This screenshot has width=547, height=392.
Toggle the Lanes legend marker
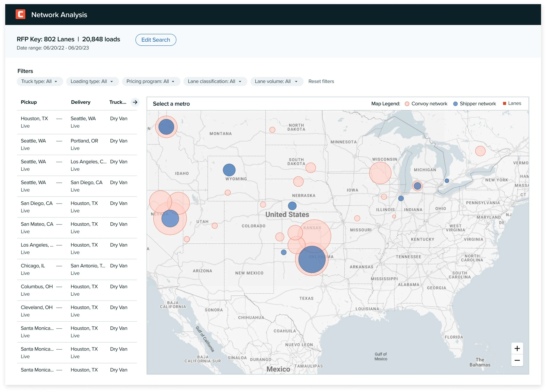pyautogui.click(x=504, y=104)
